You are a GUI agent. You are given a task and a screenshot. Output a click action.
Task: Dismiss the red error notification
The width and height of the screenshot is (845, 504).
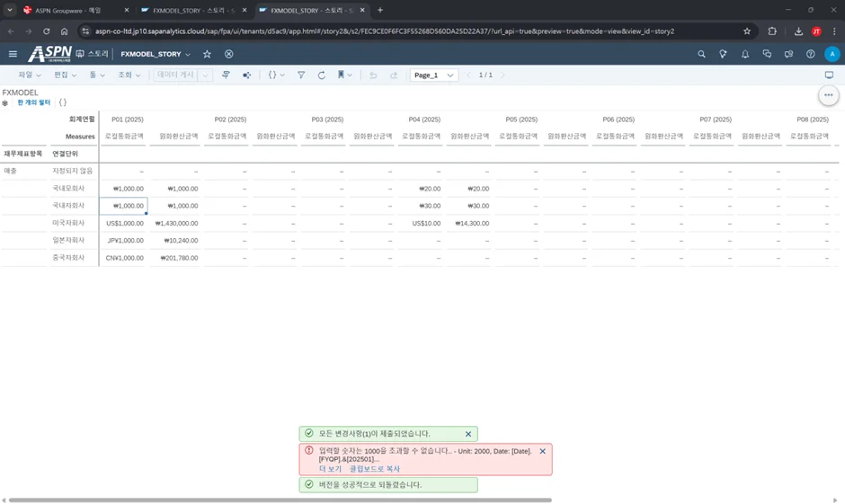coord(542,451)
